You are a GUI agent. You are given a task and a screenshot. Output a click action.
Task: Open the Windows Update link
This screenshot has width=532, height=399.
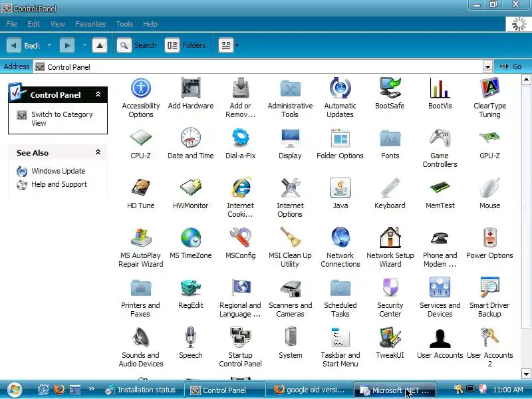pos(59,171)
